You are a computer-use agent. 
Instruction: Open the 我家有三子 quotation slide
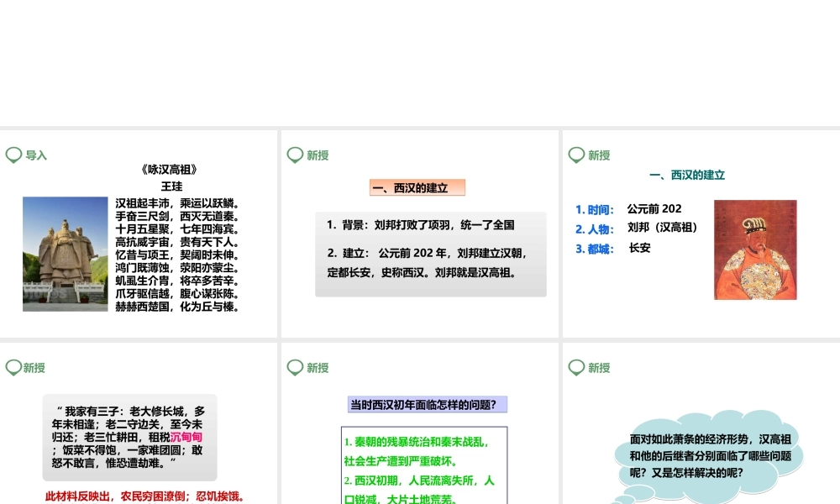139,423
